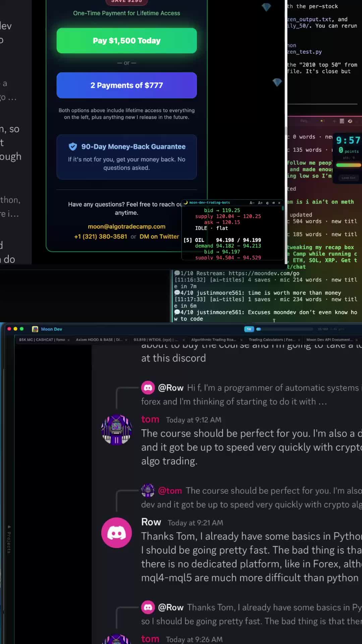Decrease font with A− in trading-bots widget
Image resolution: width=362 pixels, height=644 pixels.
252,203
